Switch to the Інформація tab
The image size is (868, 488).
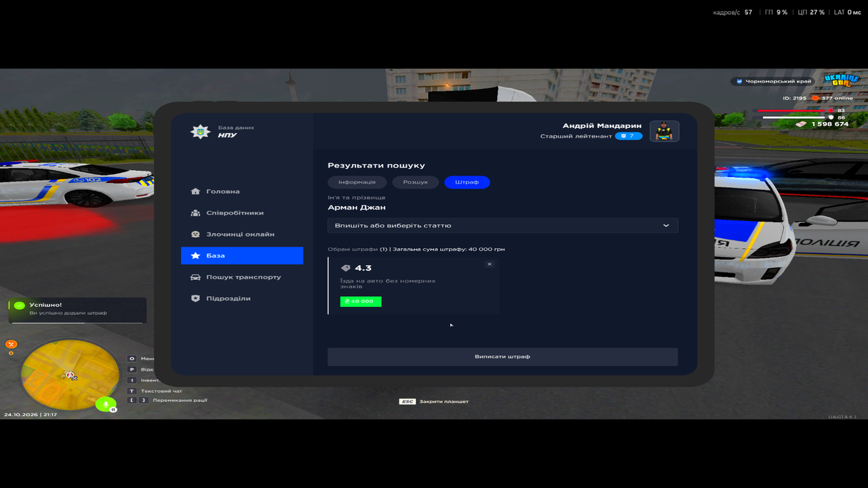(x=357, y=182)
